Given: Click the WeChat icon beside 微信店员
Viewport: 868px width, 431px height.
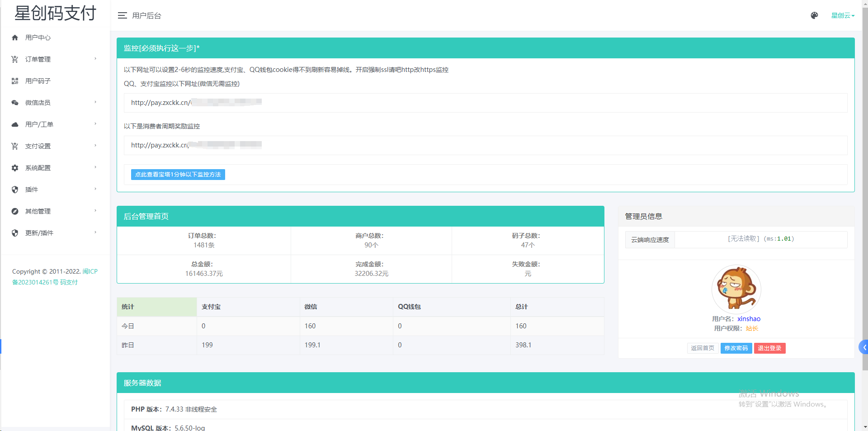Looking at the screenshot, I should tap(15, 103).
